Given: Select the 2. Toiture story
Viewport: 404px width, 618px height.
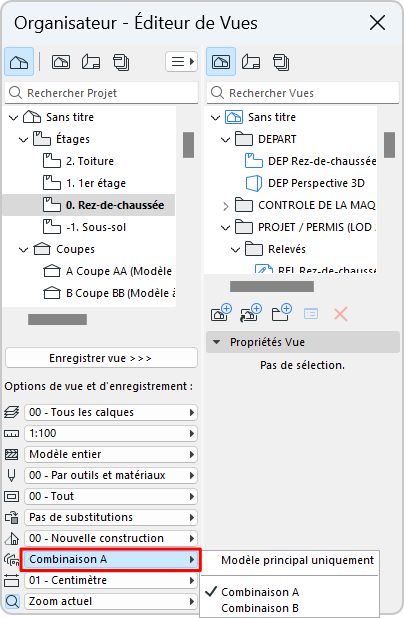Looking at the screenshot, I should [90, 161].
